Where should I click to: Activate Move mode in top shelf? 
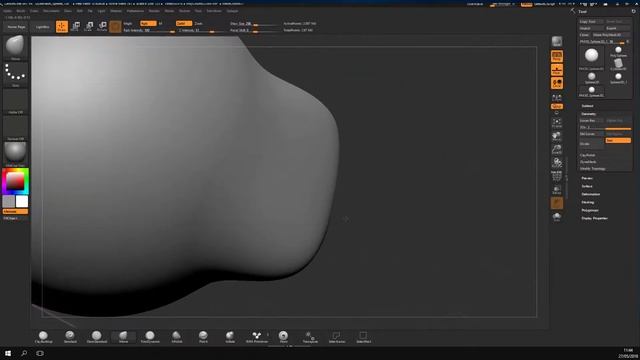point(75,27)
